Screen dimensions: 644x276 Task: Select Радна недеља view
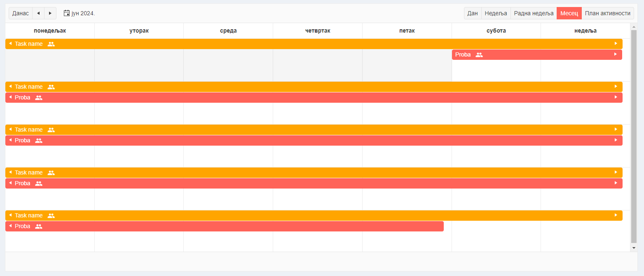(534, 13)
